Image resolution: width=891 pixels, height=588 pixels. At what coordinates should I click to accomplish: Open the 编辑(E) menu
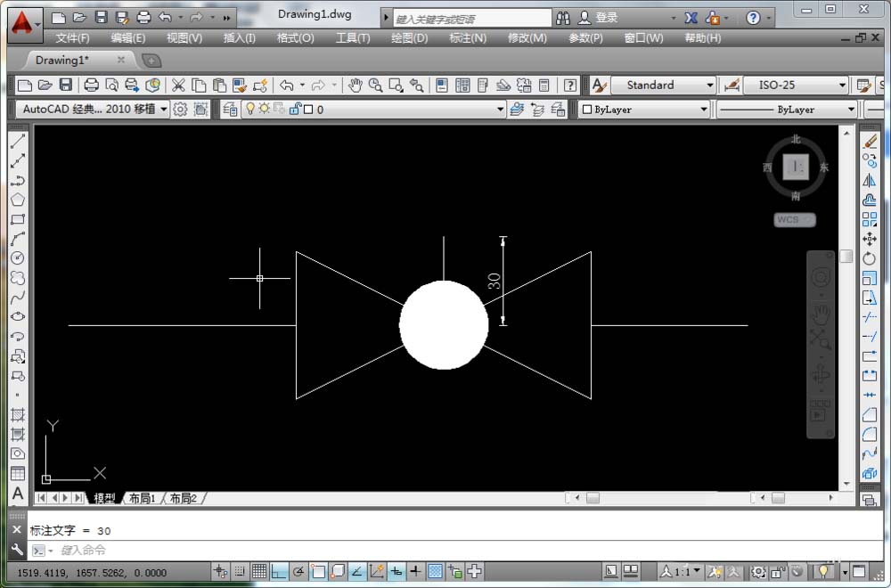[127, 38]
